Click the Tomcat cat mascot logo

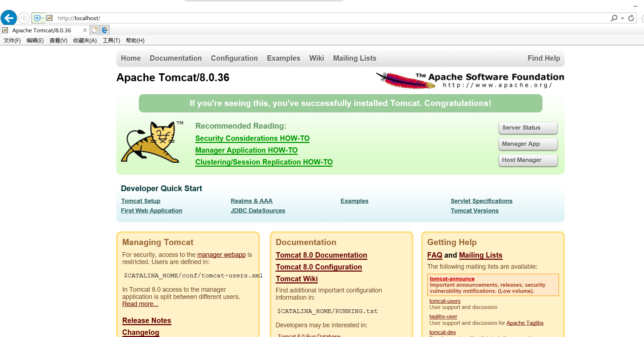(152, 142)
